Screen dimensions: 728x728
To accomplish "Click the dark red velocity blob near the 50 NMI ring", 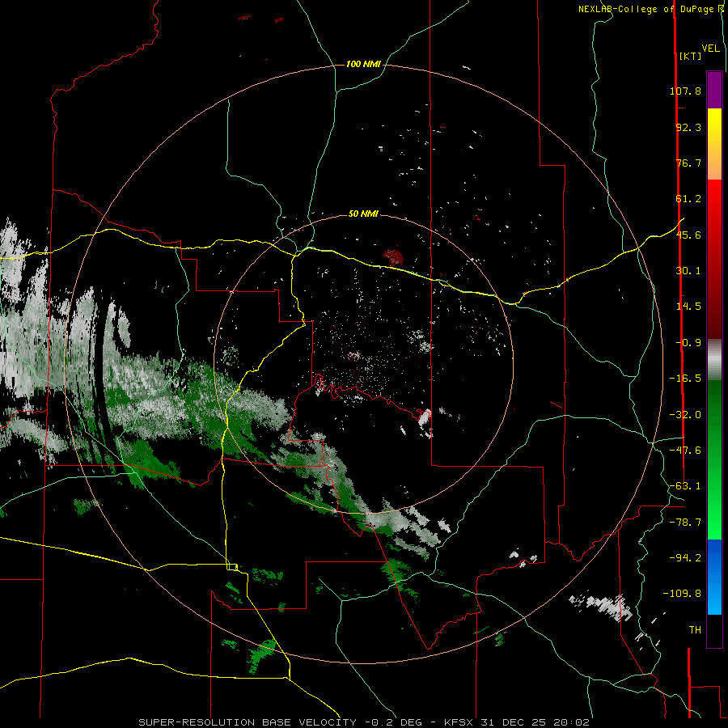I will tap(393, 256).
